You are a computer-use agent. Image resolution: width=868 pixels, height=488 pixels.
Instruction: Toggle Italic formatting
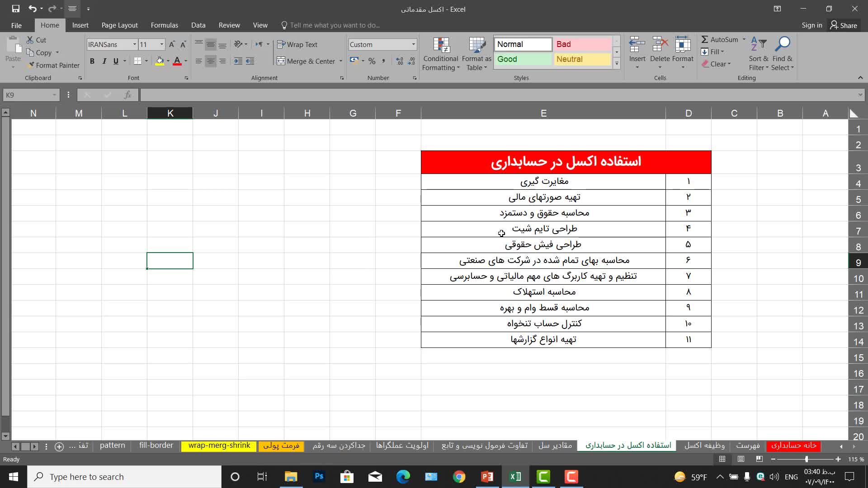104,61
